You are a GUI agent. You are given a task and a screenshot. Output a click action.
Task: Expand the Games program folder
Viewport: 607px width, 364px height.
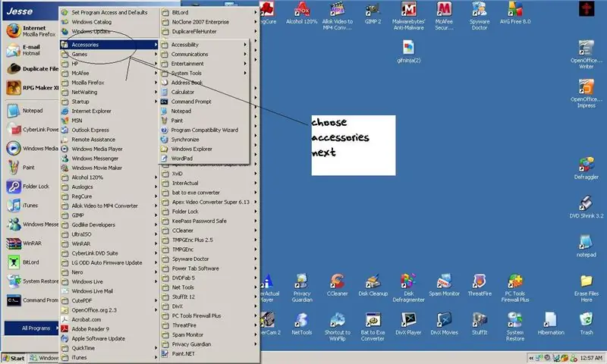(109, 54)
